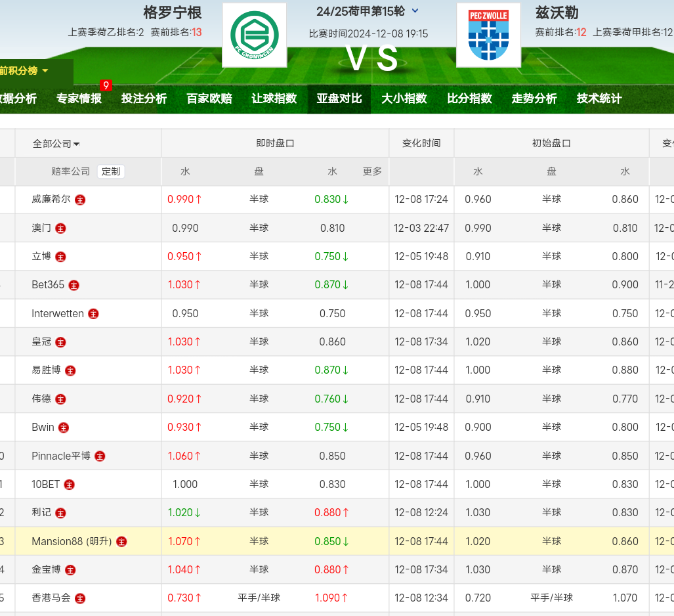This screenshot has width=674, height=616.
Task: Open the 全部公司 company filter dropdown
Action: pos(56,144)
